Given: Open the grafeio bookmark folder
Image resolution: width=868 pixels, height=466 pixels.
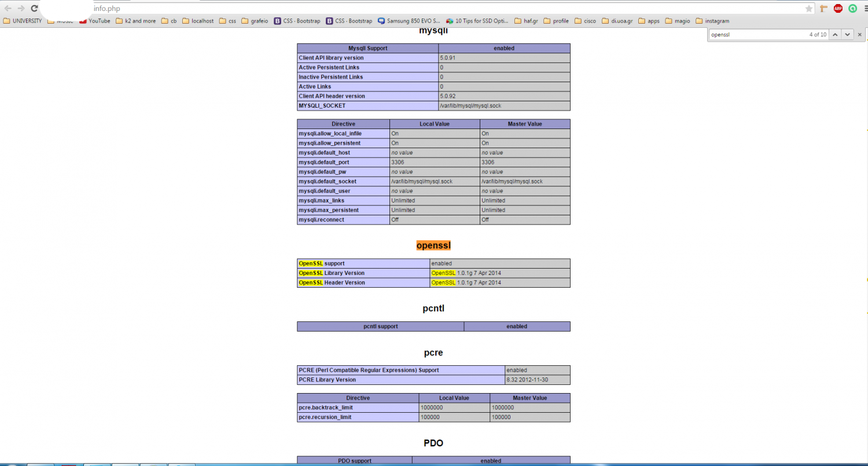Looking at the screenshot, I should [x=255, y=21].
